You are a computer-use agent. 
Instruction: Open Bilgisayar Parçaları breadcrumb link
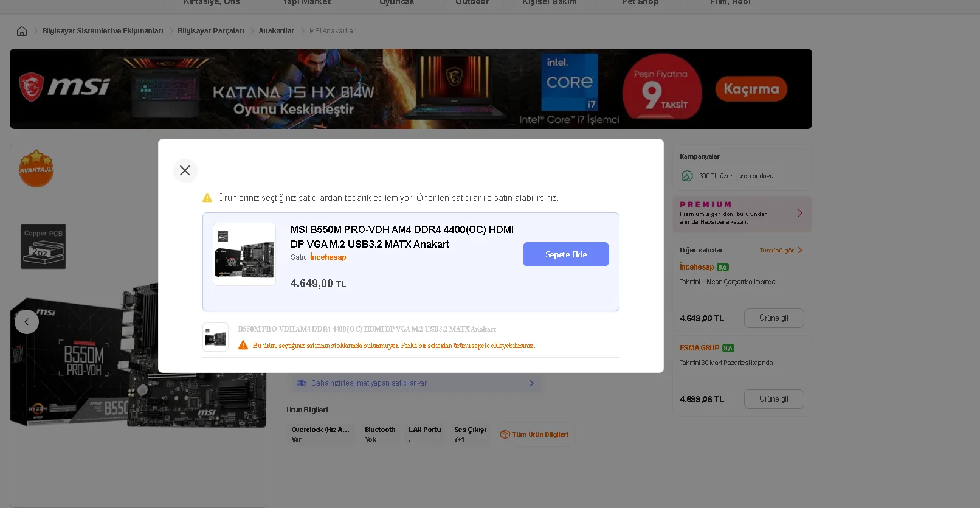pyautogui.click(x=211, y=31)
